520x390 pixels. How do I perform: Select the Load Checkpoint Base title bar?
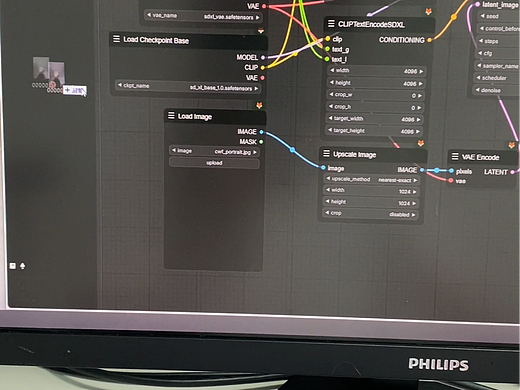coord(188,40)
